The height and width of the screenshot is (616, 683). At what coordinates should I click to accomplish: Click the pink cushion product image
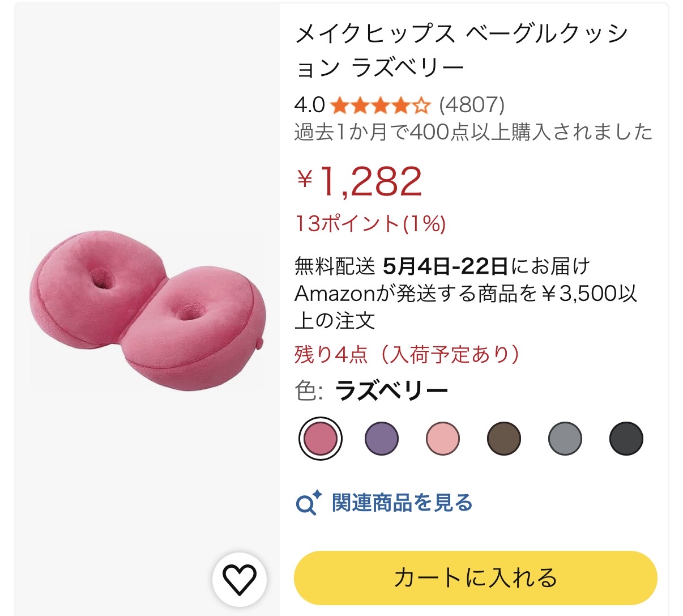147,311
